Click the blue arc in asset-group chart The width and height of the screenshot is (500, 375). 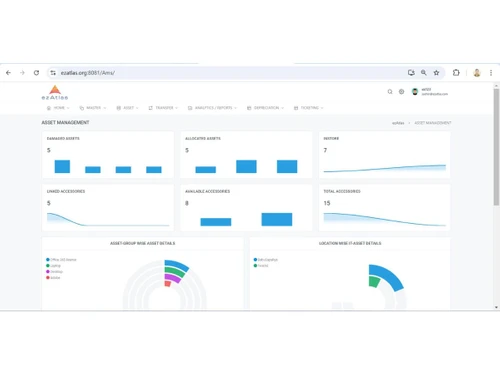coord(177,265)
